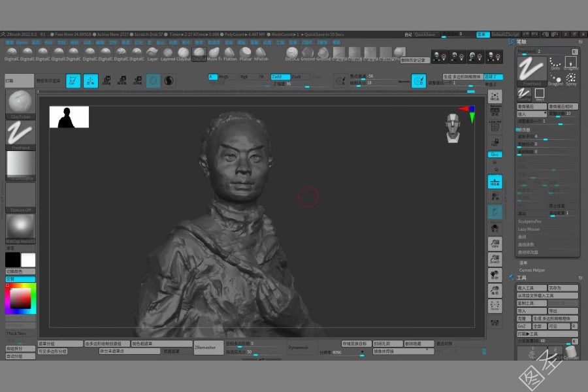
Task: Click the DefaultZScript button
Action: pos(506,35)
